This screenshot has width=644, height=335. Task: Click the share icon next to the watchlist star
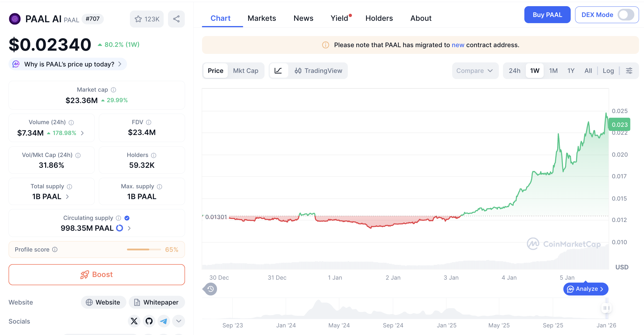click(176, 19)
